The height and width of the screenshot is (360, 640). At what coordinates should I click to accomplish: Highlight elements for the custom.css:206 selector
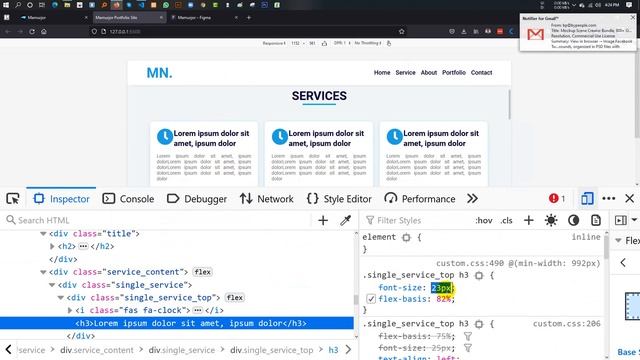(479, 324)
